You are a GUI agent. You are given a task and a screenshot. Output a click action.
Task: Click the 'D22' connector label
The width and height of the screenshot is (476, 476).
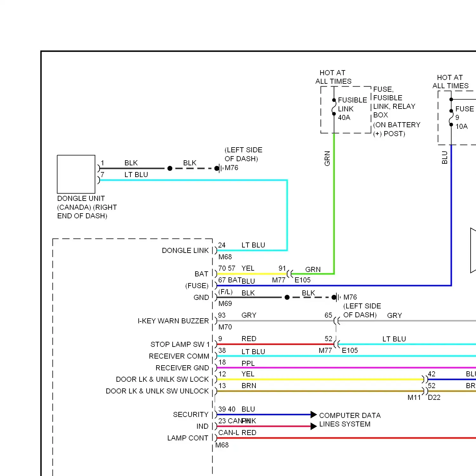tap(434, 398)
